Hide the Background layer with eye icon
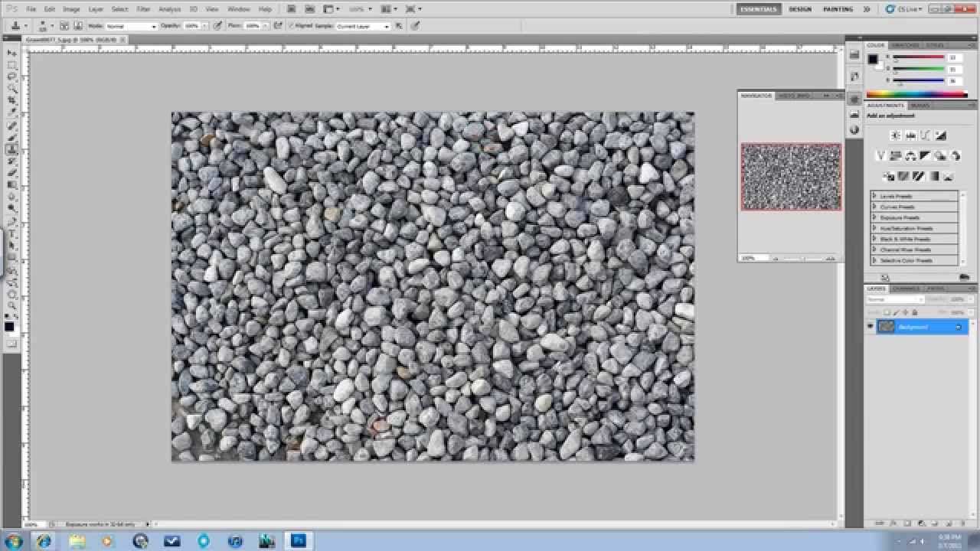The image size is (980, 551). pos(870,327)
